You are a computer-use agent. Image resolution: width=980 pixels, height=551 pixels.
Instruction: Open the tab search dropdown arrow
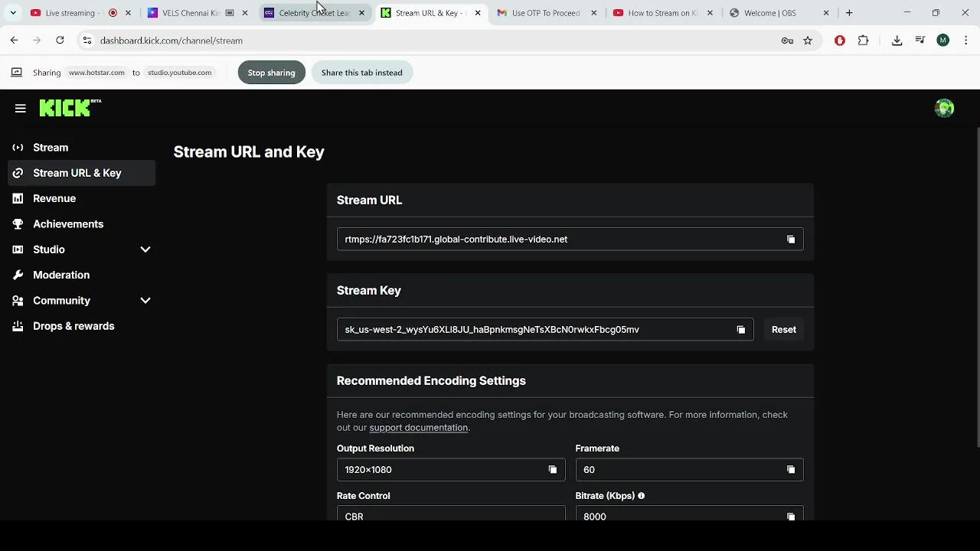pyautogui.click(x=13, y=13)
